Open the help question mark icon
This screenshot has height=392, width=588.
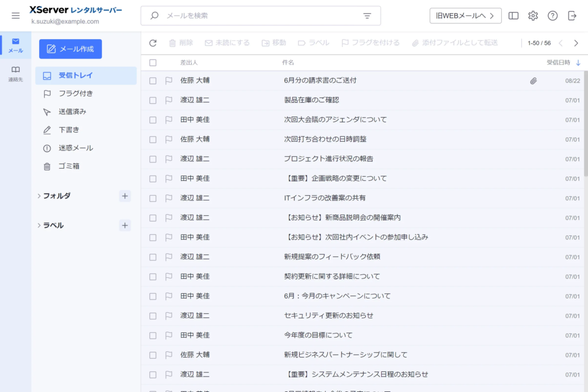pyautogui.click(x=552, y=16)
